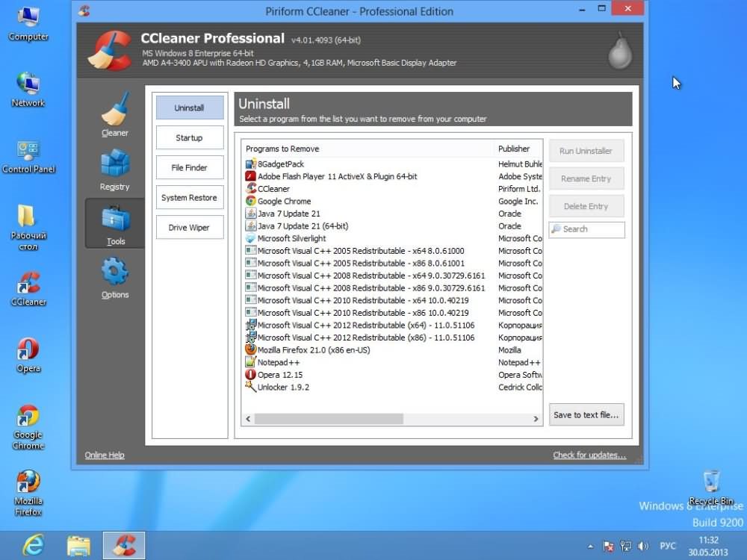Click the Search field in Uninstall panel

click(591, 229)
